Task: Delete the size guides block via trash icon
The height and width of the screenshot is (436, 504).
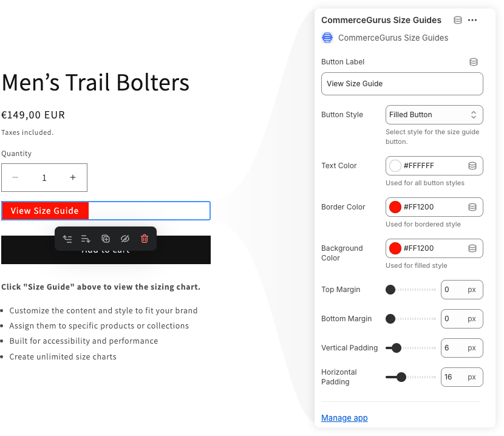Action: (x=144, y=239)
